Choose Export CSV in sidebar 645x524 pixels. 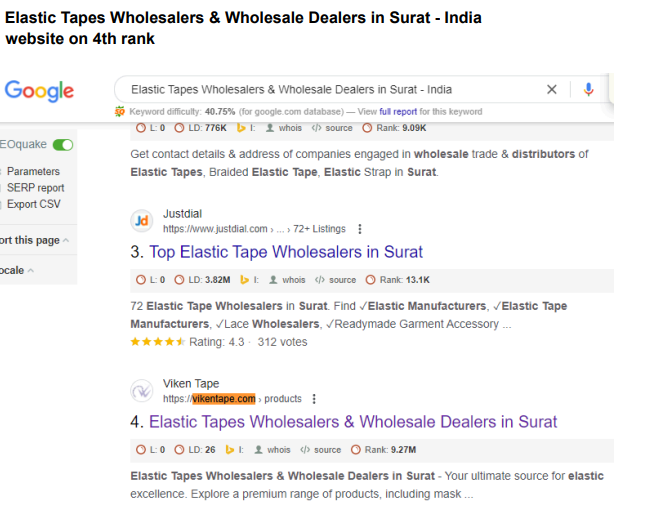33,204
